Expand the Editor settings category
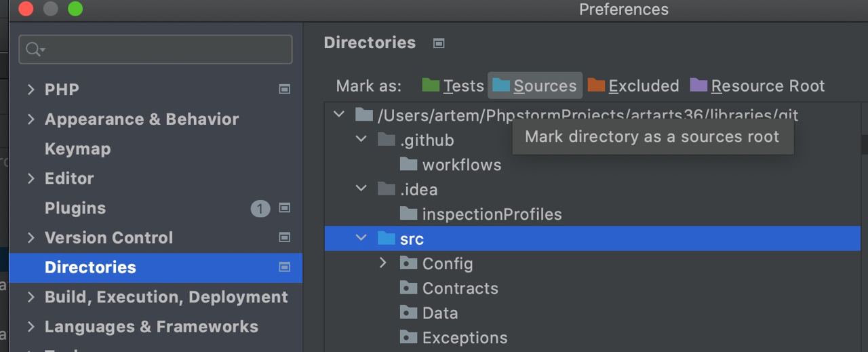 (x=31, y=178)
